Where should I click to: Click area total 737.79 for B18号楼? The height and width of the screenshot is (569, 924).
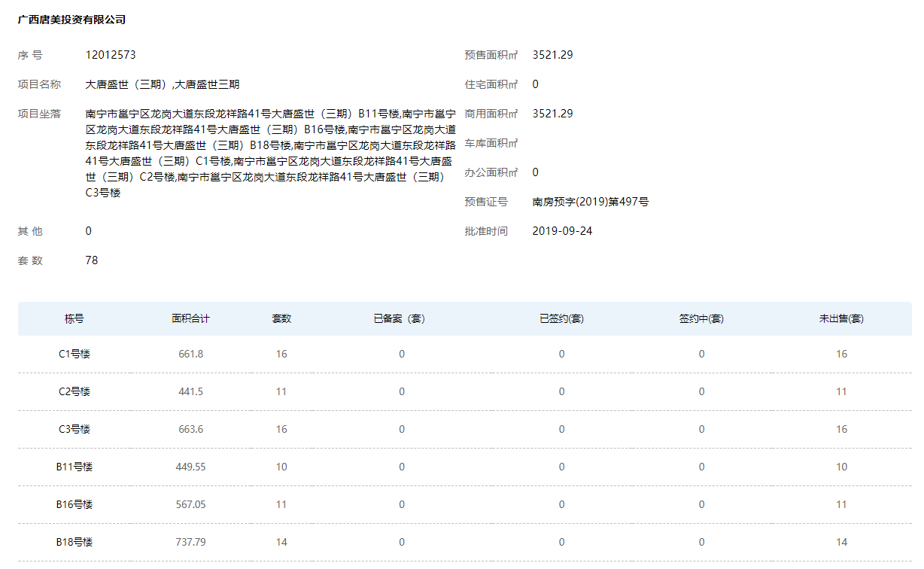tap(190, 542)
